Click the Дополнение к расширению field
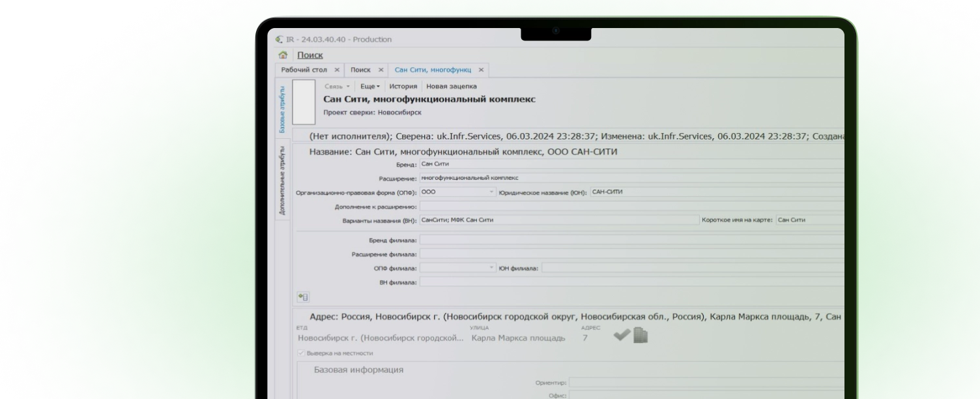980x399 pixels. 632,207
